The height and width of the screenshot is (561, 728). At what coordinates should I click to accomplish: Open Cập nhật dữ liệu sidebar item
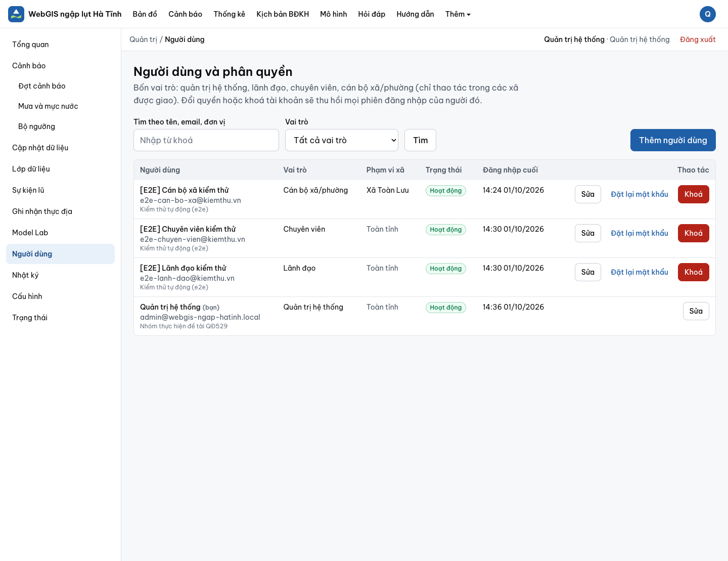(61, 148)
